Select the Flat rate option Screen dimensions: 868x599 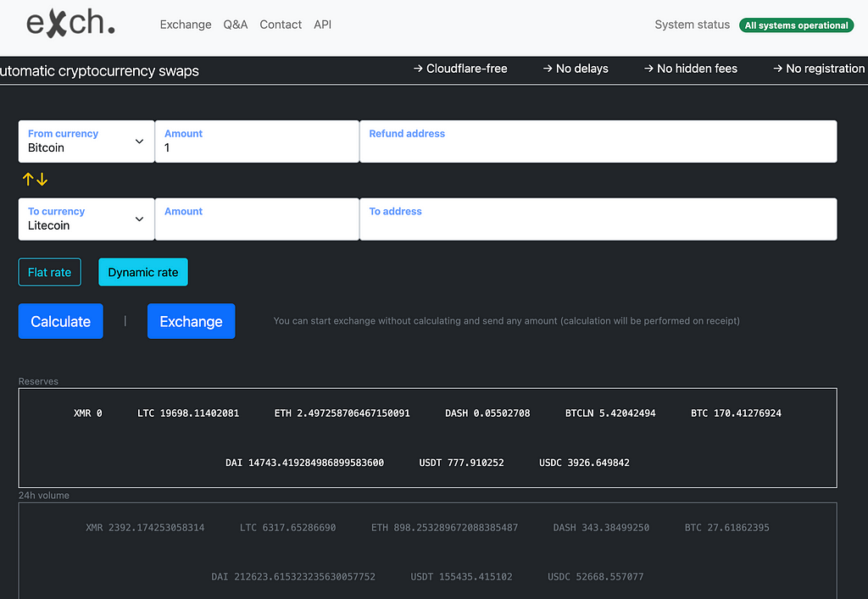click(x=49, y=272)
